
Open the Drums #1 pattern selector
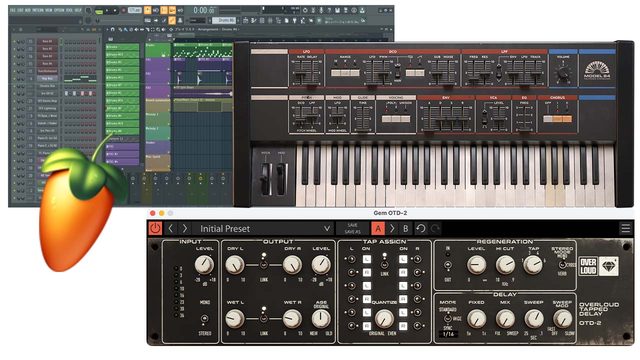(224, 20)
